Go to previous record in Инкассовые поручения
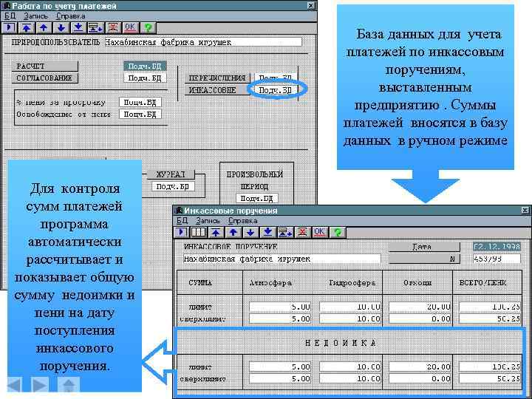Viewport: 532px width, 399px height. [233, 233]
